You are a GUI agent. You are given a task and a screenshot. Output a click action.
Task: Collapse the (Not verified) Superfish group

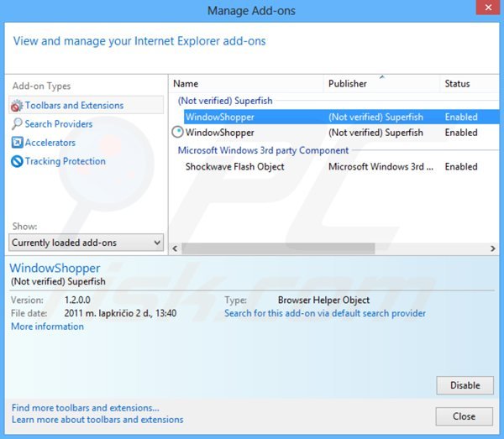(225, 101)
